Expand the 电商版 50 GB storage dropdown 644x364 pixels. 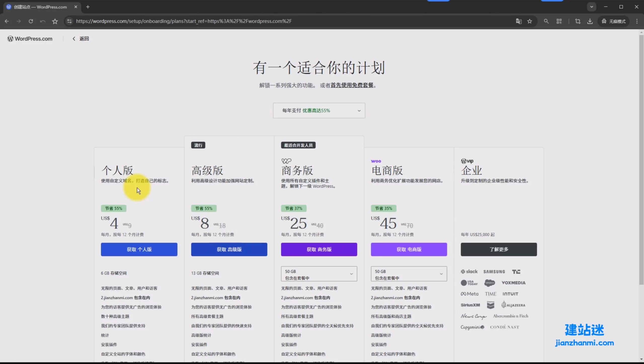pyautogui.click(x=409, y=274)
